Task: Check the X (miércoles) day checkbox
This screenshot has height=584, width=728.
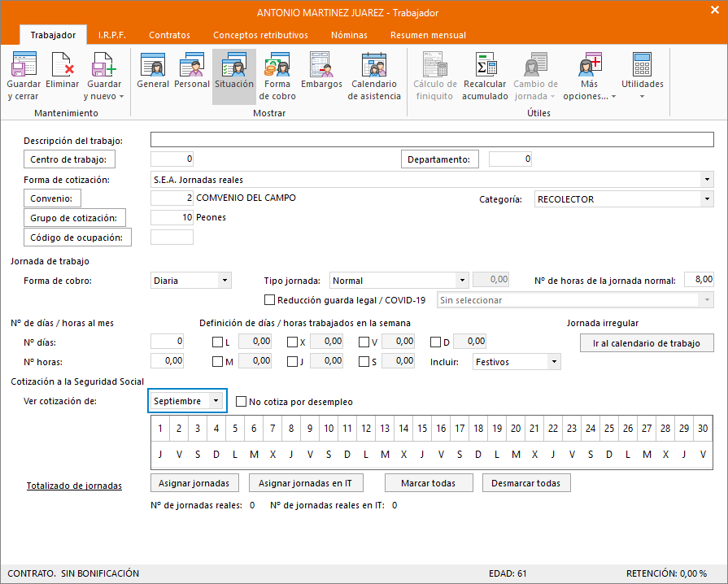Action: 292,342
